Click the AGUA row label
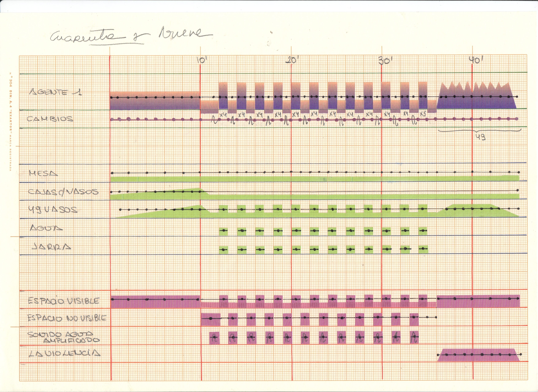 [46, 228]
